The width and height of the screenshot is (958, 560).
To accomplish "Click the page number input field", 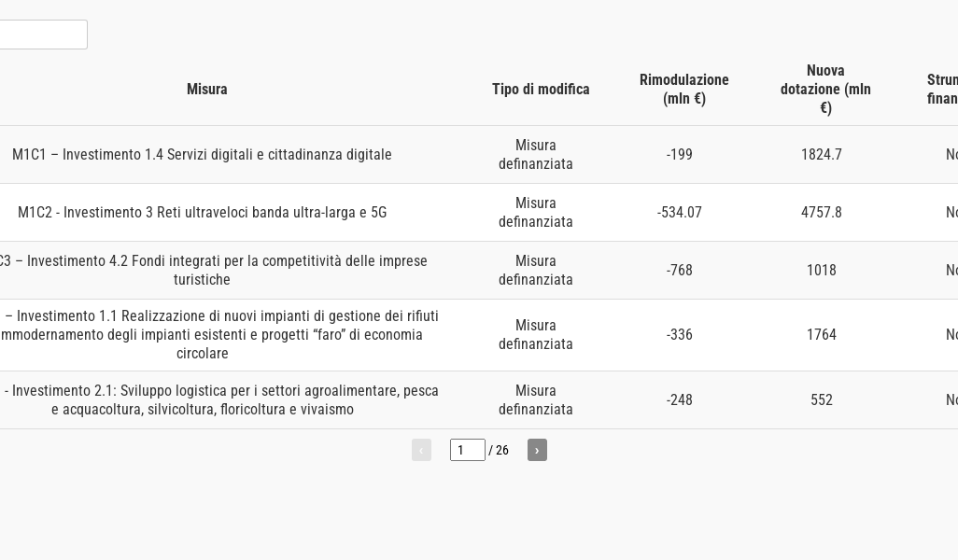I will point(467,450).
